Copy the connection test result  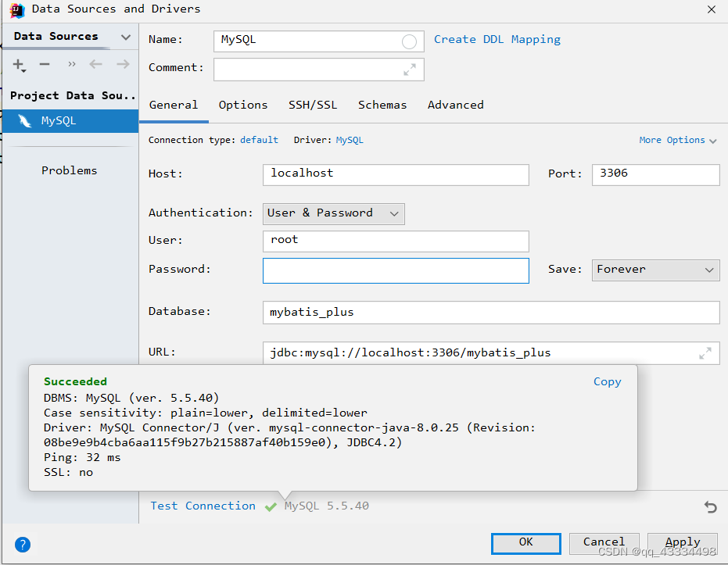tap(607, 382)
